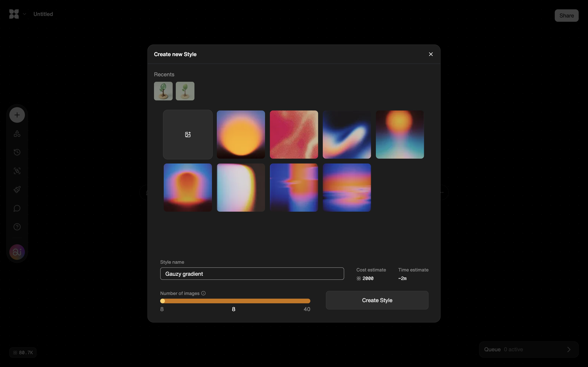Viewport: 588px width, 367px height.
Task: Click the Share button
Action: pos(566,16)
